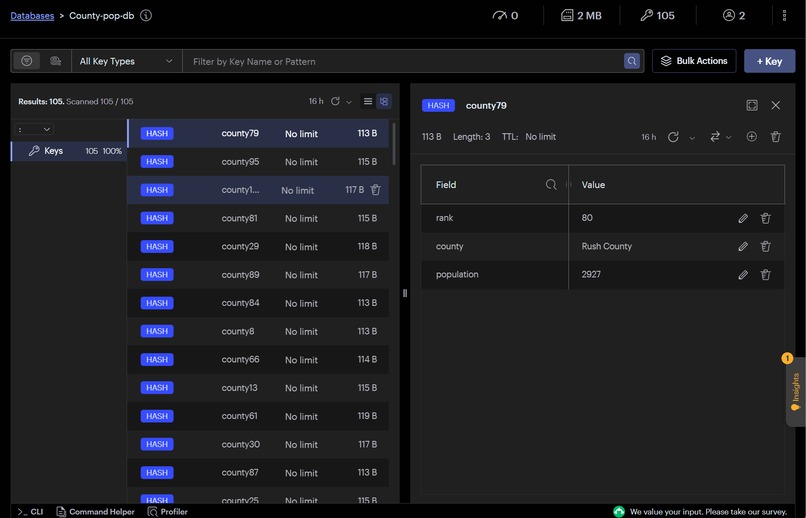Edit the population field value
806x518 pixels.
(743, 275)
